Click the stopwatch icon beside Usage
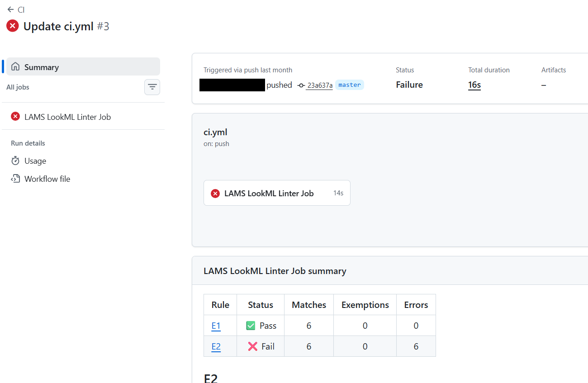588x383 pixels. coord(15,161)
